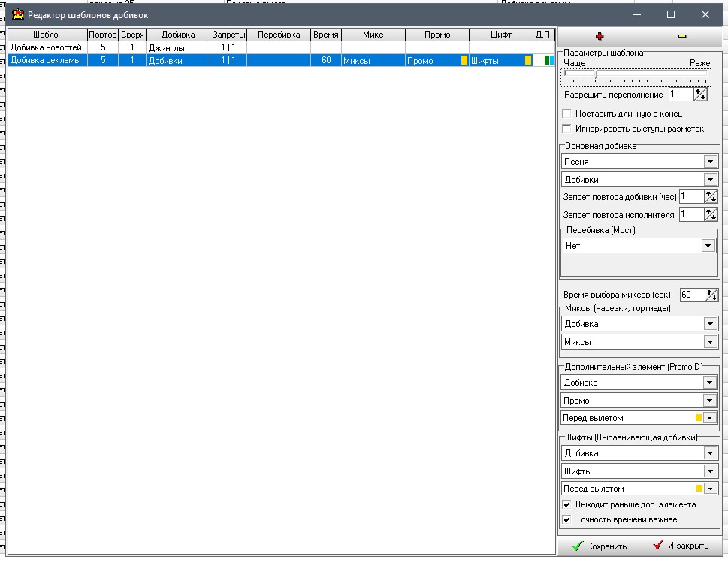Click the stepper for Запрет повтора добивки
The height and width of the screenshot is (566, 728).
coord(711,197)
